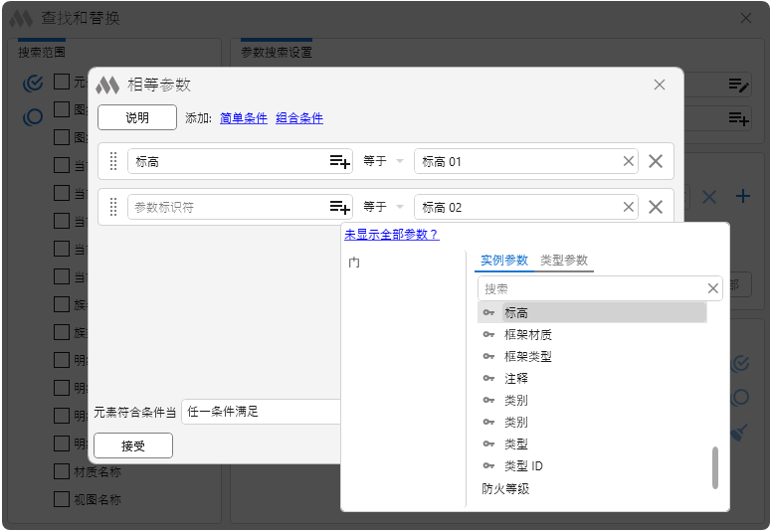This screenshot has width=771, height=532.
Task: Click the 简单条件 link
Action: point(244,117)
